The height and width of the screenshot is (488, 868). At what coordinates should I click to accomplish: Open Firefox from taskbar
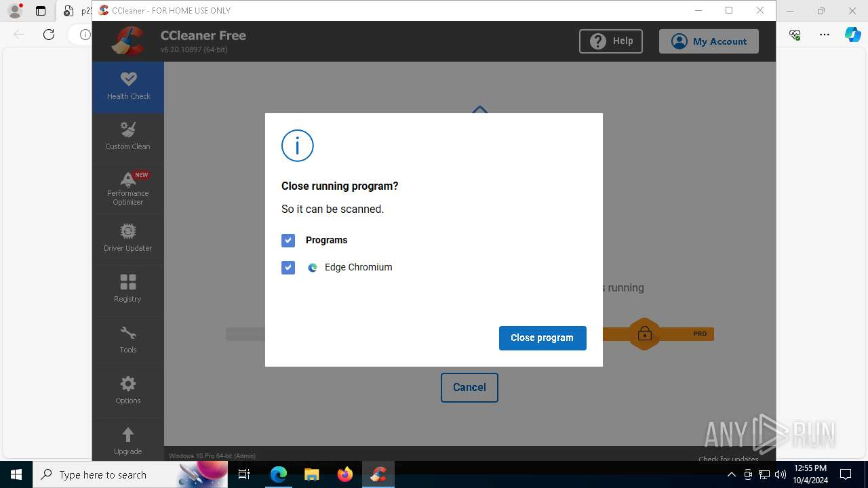(x=345, y=475)
